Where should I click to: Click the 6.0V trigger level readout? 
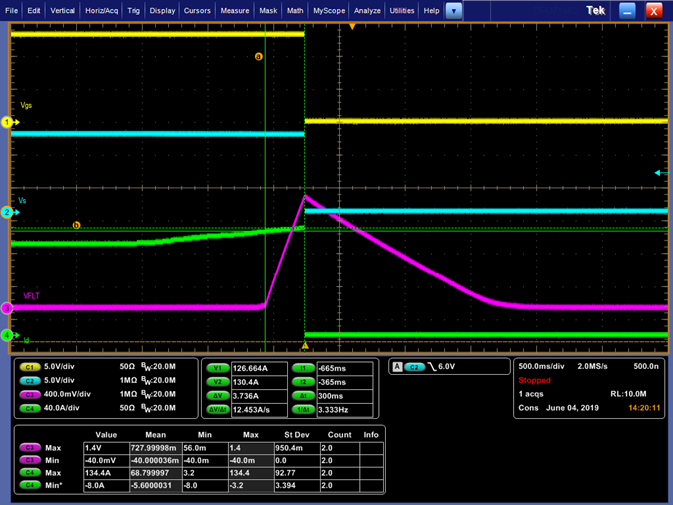(446, 367)
